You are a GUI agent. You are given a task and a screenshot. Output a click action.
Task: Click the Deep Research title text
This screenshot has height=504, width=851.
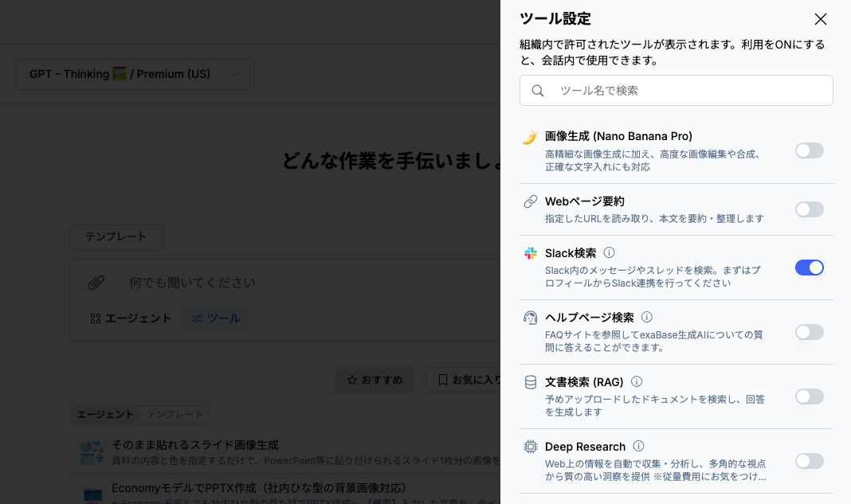pos(585,447)
